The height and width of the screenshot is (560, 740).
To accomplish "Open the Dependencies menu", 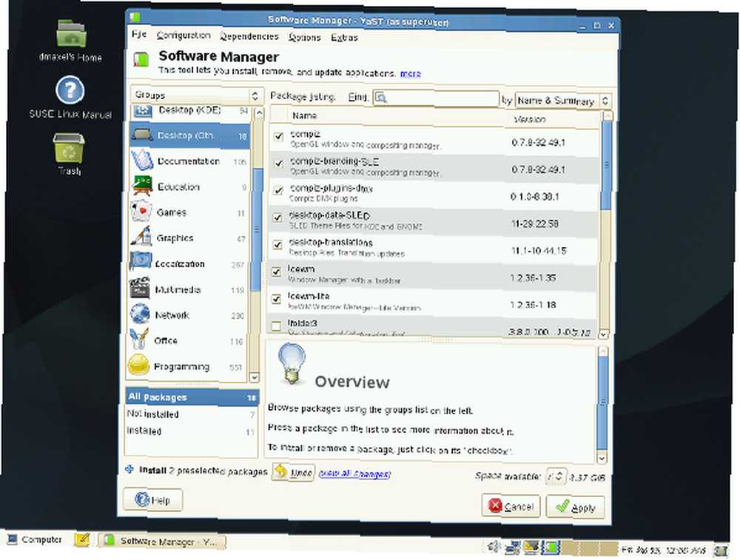I will tap(249, 36).
